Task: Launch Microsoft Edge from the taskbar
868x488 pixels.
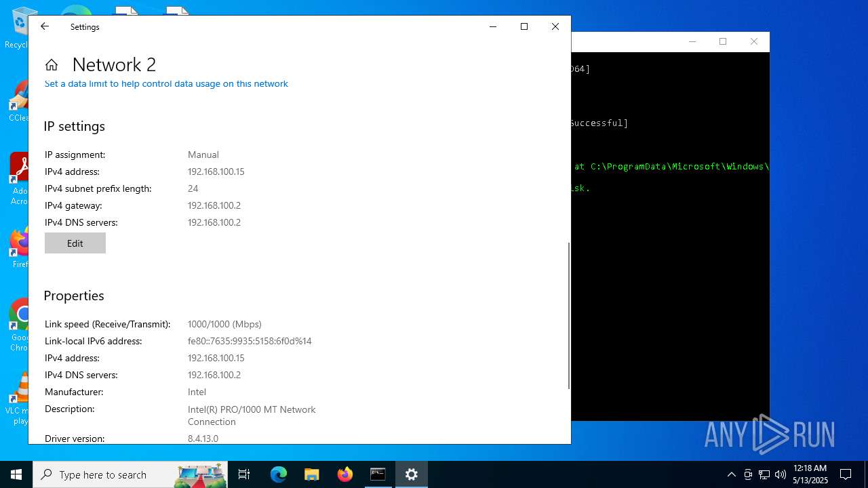Action: click(x=279, y=474)
